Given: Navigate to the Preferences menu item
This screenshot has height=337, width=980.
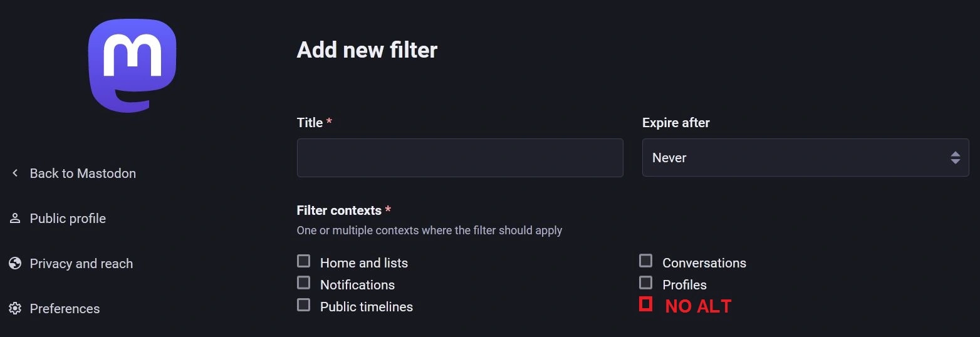Looking at the screenshot, I should click(65, 309).
